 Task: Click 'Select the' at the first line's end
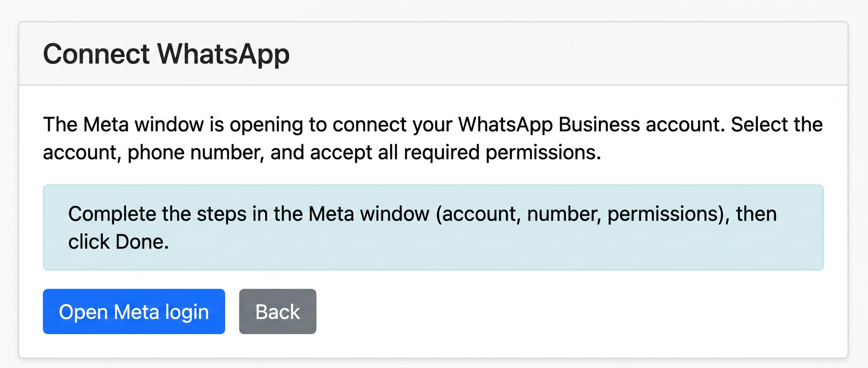pyautogui.click(x=777, y=125)
